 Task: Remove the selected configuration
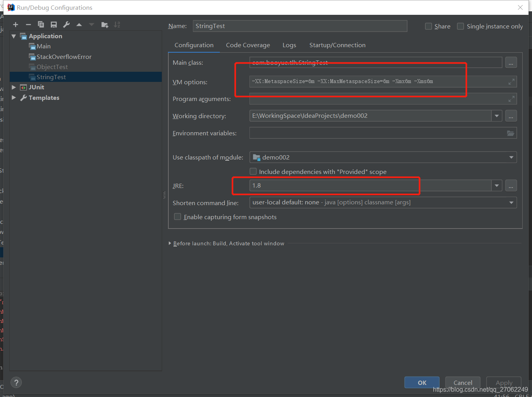click(x=28, y=24)
